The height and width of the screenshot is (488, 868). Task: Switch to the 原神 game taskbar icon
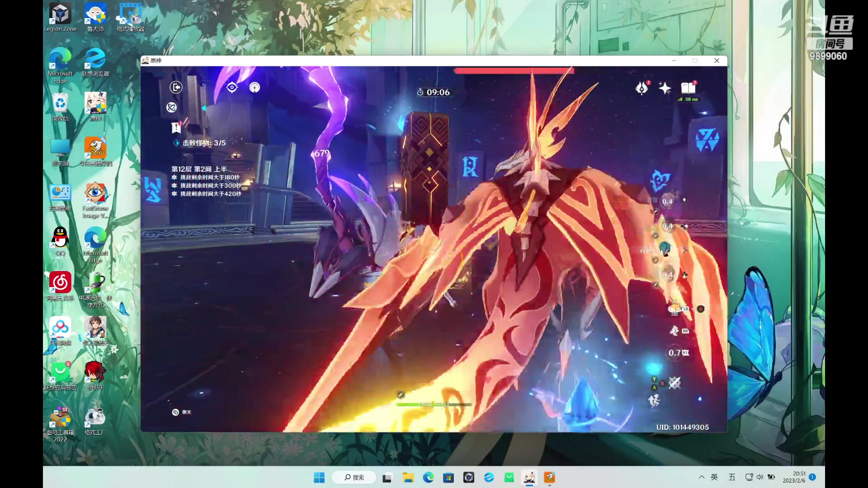pyautogui.click(x=529, y=478)
